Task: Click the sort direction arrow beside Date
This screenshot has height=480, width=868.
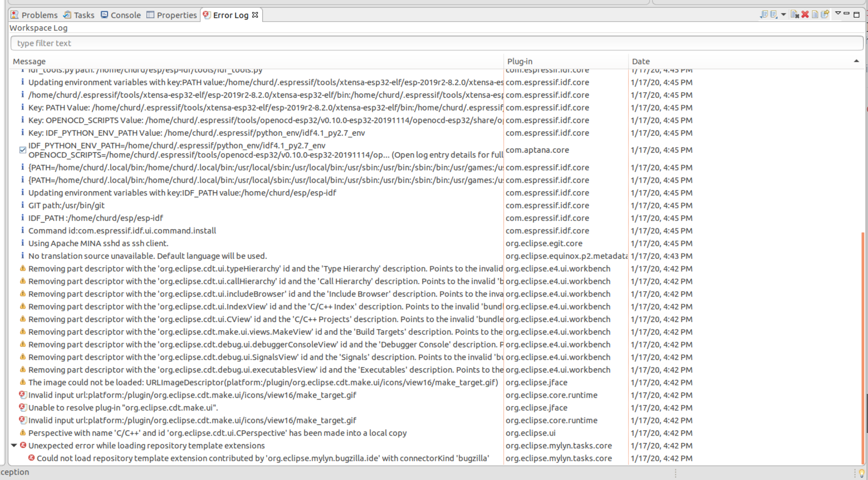Action: point(856,61)
